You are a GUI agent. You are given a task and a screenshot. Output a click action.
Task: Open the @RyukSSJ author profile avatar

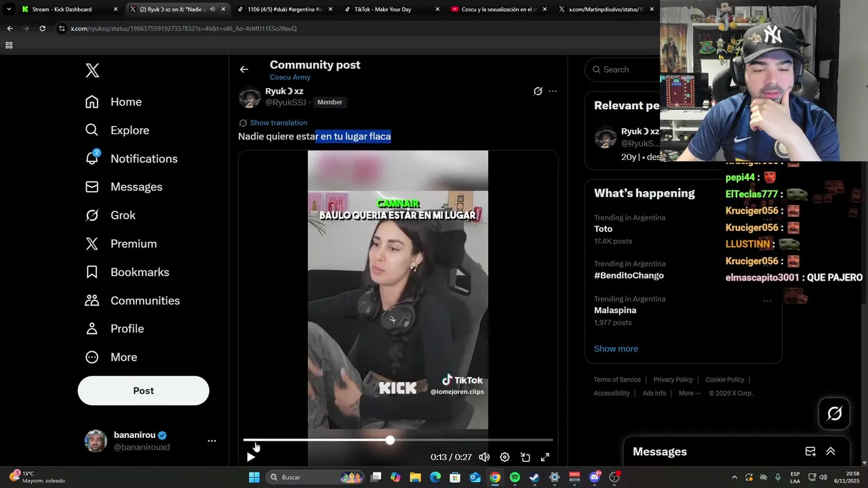(x=250, y=98)
